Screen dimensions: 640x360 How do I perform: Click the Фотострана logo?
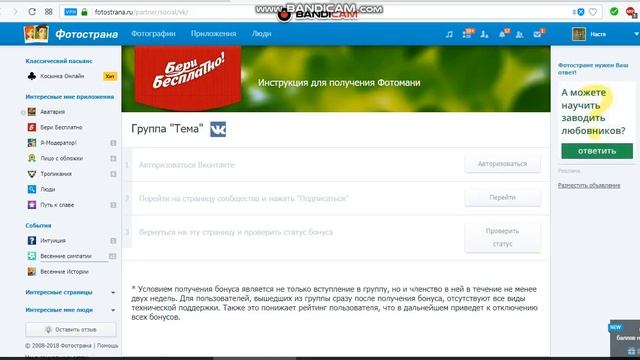pyautogui.click(x=71, y=34)
